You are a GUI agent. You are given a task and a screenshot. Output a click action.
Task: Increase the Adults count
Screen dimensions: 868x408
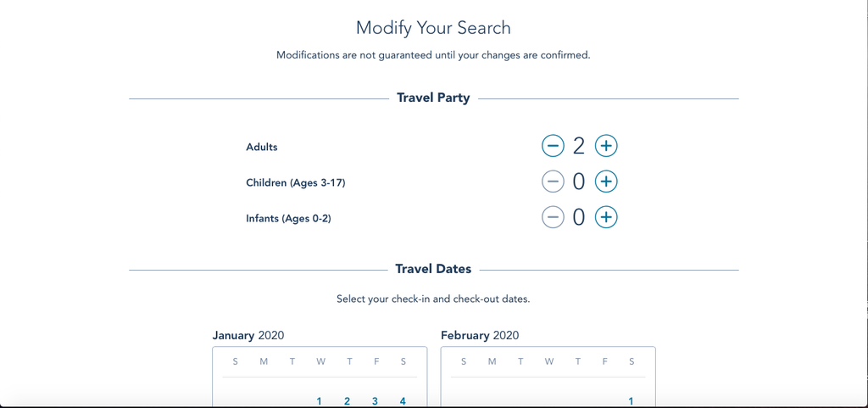pos(605,146)
